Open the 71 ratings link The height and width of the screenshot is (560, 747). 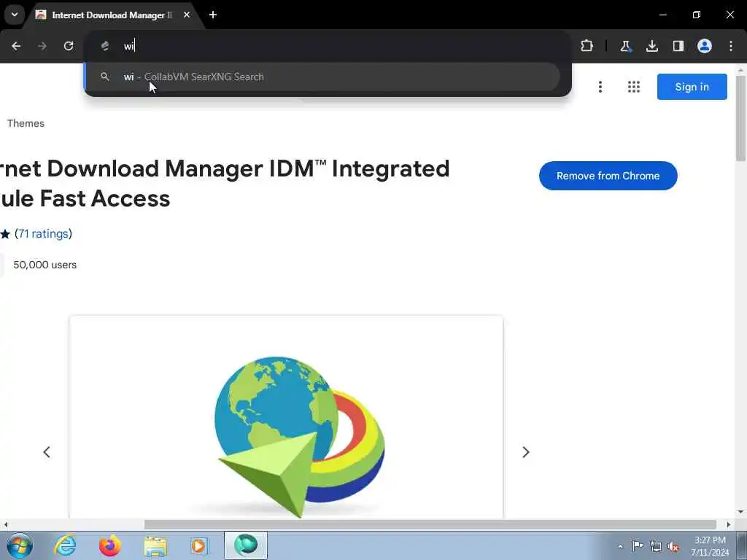[x=43, y=234]
